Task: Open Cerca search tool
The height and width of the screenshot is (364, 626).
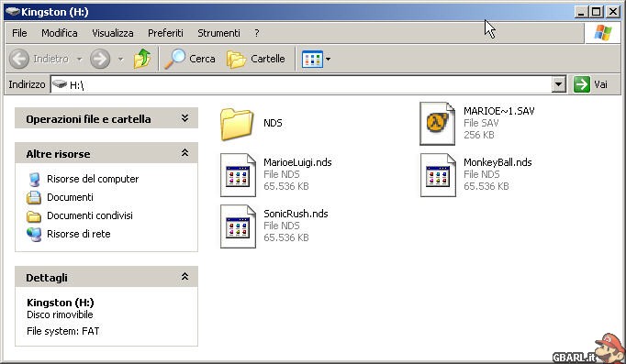Action: click(190, 59)
